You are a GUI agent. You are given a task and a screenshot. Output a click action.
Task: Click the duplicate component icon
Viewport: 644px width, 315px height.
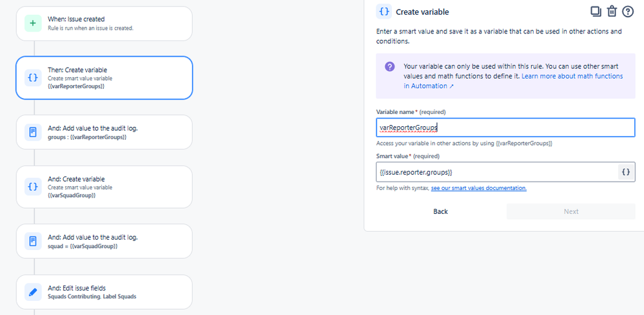[x=596, y=12]
